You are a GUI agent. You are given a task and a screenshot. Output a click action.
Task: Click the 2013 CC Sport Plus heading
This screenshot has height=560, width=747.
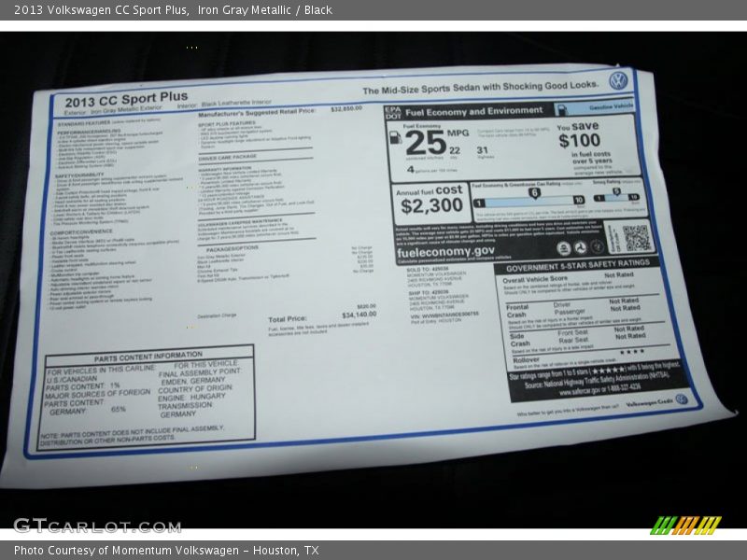coord(125,100)
